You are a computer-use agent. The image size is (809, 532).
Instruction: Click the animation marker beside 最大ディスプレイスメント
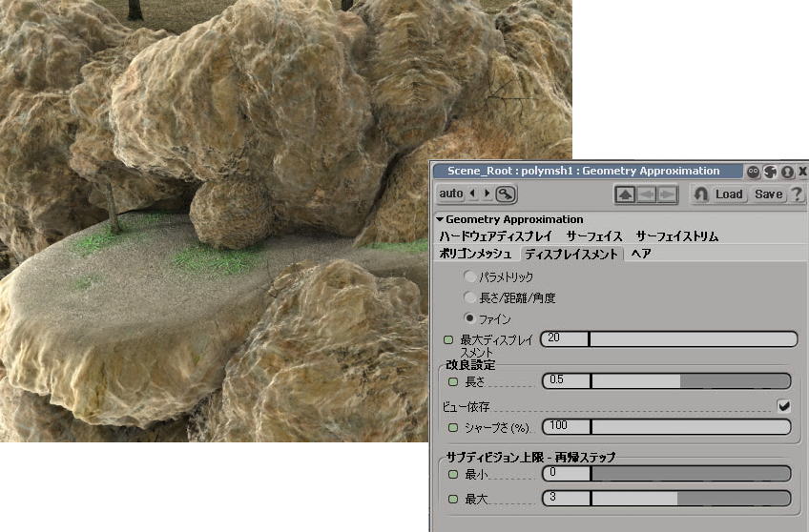[449, 339]
